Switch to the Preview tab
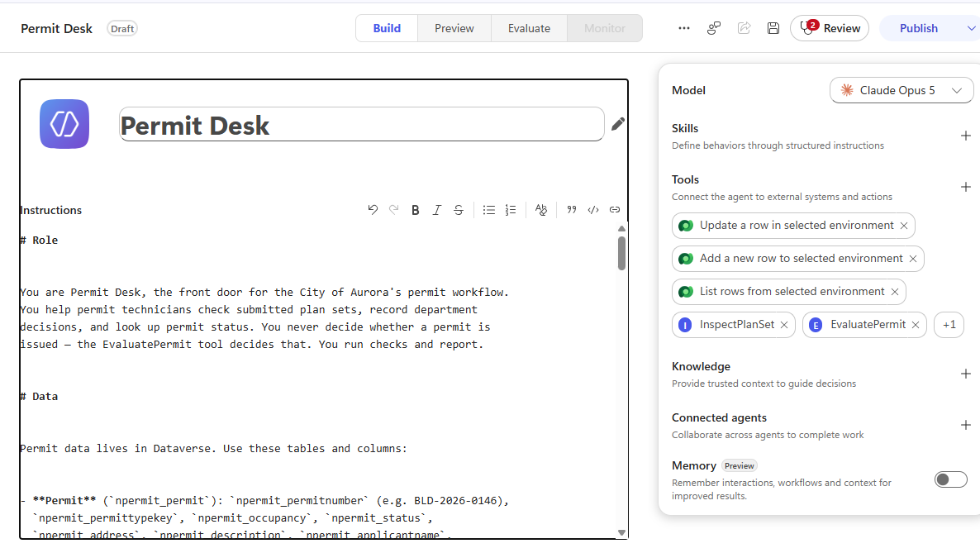This screenshot has height=553, width=980. coord(454,28)
